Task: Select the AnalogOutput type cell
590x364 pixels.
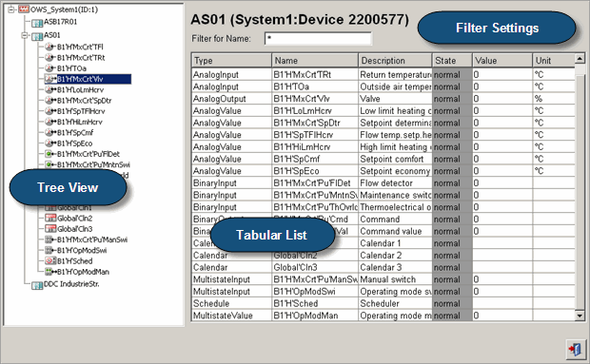Action: [231, 99]
